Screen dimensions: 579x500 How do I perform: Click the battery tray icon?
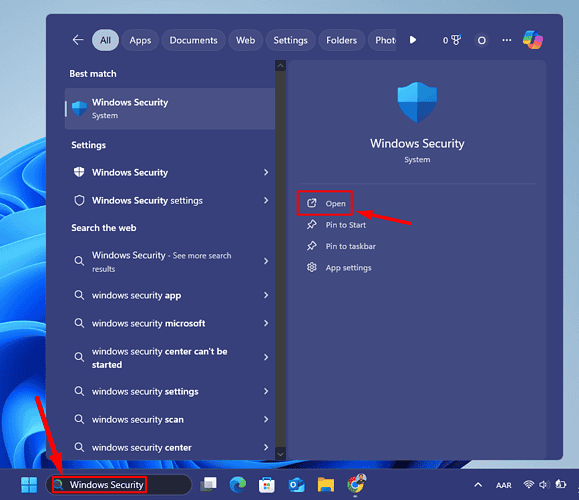pos(561,484)
